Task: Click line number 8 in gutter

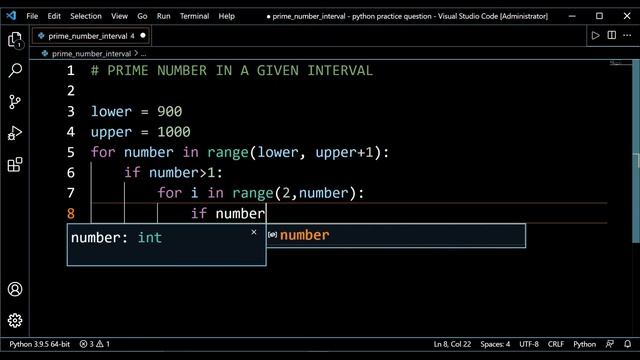Action: point(71,213)
